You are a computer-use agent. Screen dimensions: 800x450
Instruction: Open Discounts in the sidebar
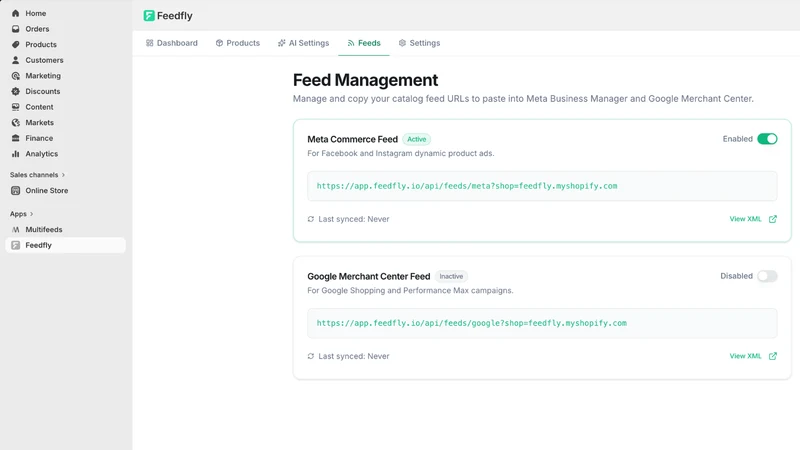pyautogui.click(x=65, y=91)
